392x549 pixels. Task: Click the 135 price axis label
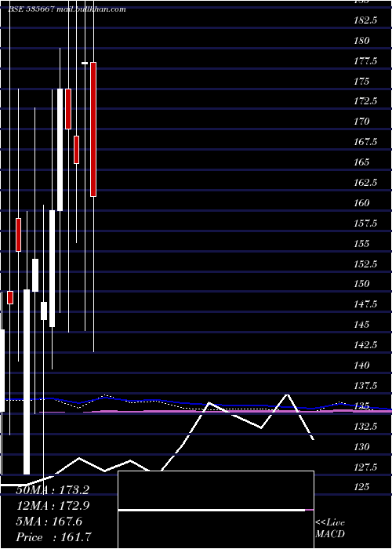tap(361, 406)
